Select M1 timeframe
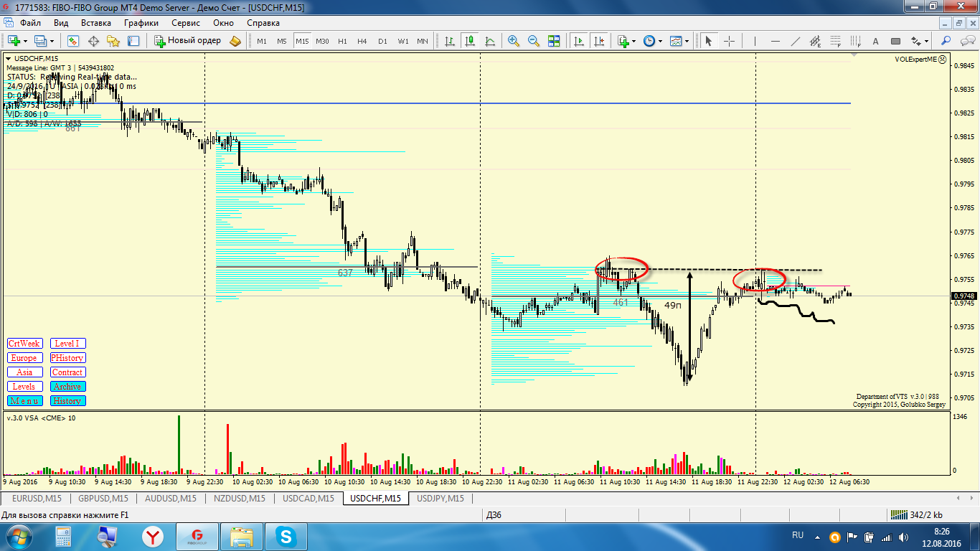The height and width of the screenshot is (551, 980). point(262,41)
